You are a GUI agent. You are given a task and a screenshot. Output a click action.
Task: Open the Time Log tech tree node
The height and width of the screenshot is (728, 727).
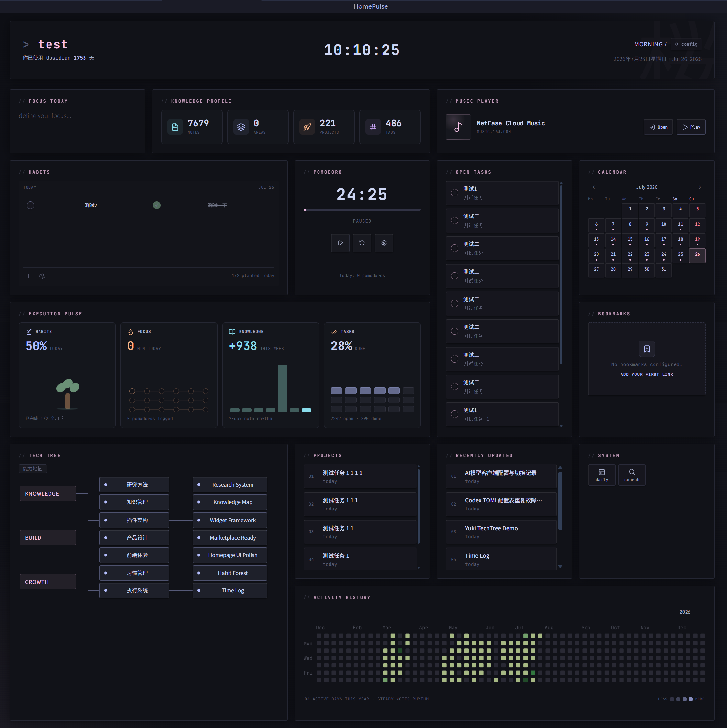(x=230, y=590)
